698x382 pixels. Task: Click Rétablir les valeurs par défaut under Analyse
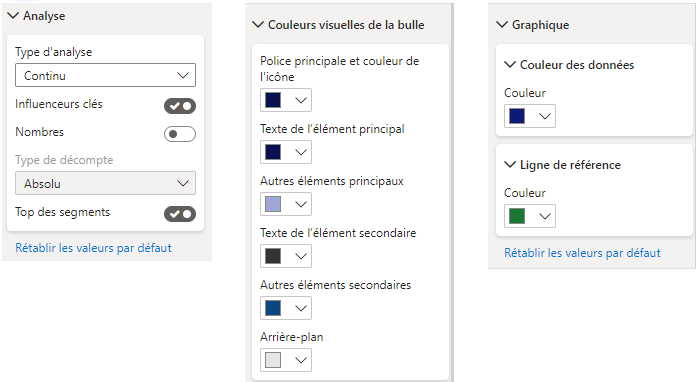click(x=93, y=248)
